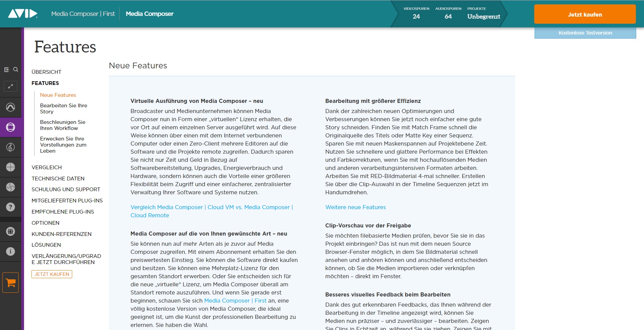Click the sign-in arrow icon in sidebar
Viewport: 644px width, 330px height.
click(x=6, y=70)
